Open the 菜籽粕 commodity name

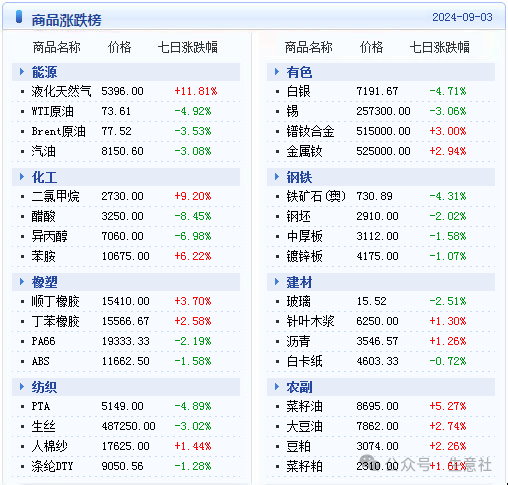[x=304, y=466]
